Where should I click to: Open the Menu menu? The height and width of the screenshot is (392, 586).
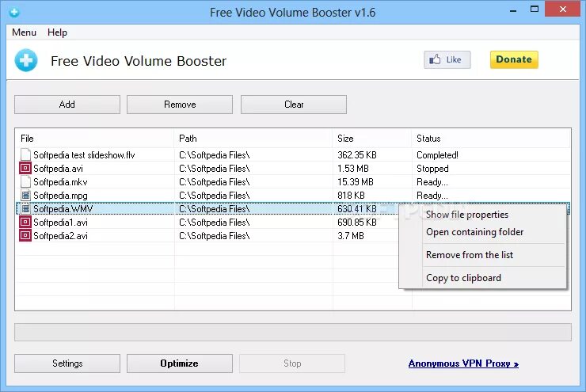[x=24, y=32]
